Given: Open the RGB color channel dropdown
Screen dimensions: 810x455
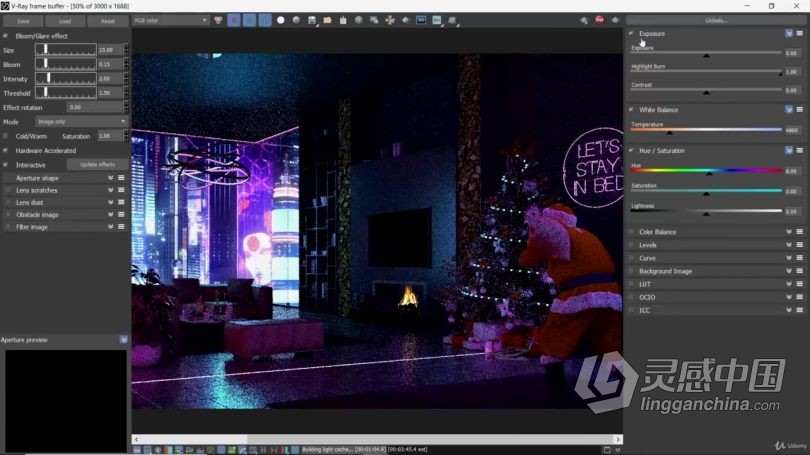Looking at the screenshot, I should (171, 20).
